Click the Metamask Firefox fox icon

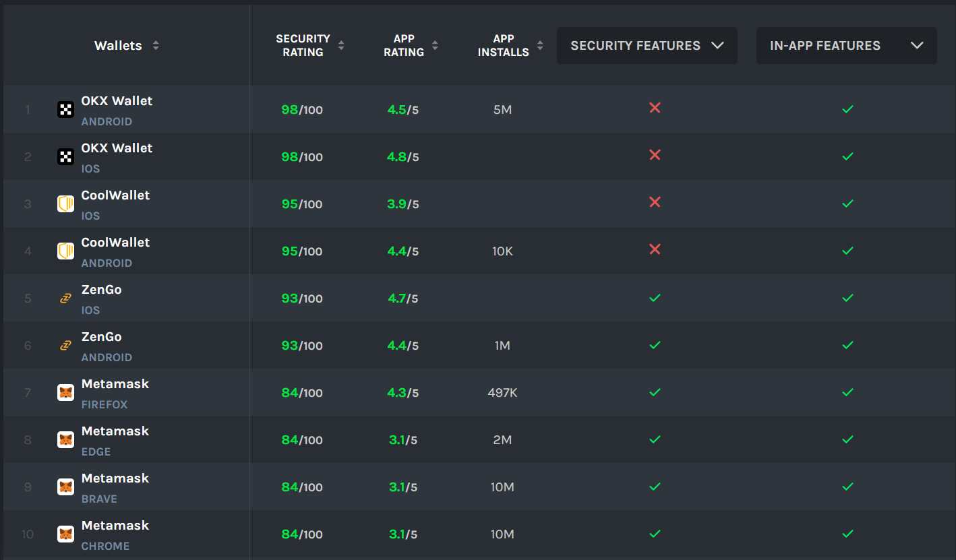point(65,393)
